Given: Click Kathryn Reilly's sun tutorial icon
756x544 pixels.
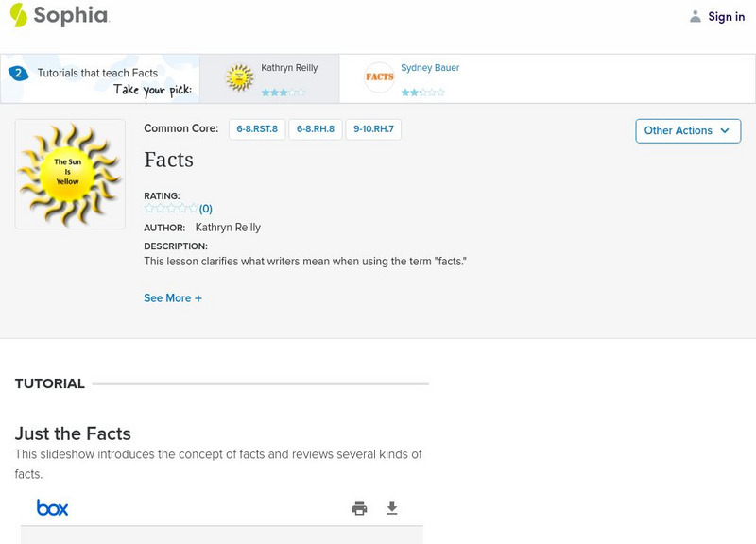Looking at the screenshot, I should 240,77.
